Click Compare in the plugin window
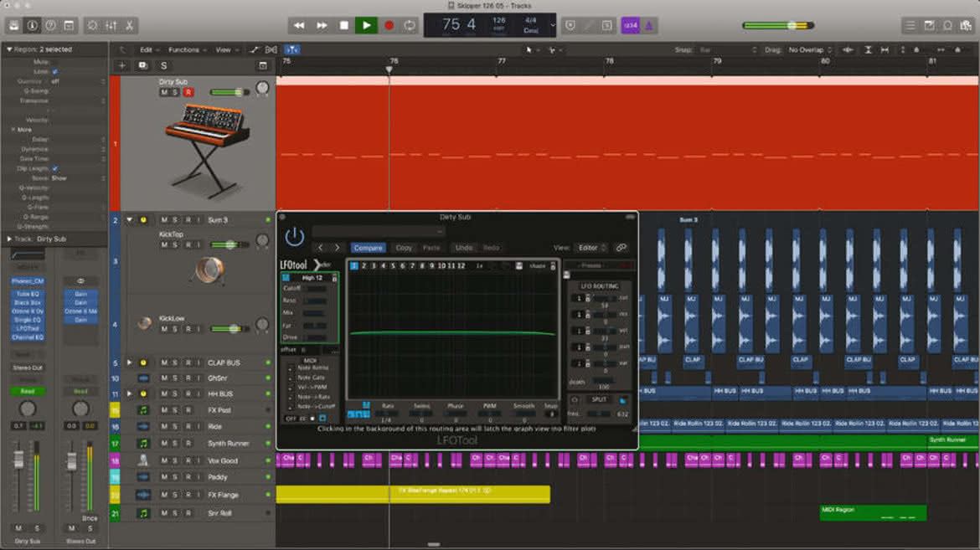Viewport: 980px width, 550px height. click(368, 248)
